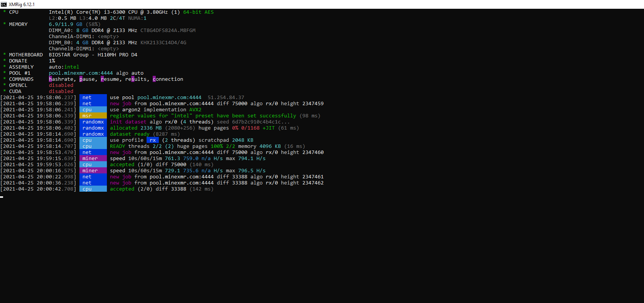Click the highlighted c in connection command
Screen dimensions: 644x303
154,79
